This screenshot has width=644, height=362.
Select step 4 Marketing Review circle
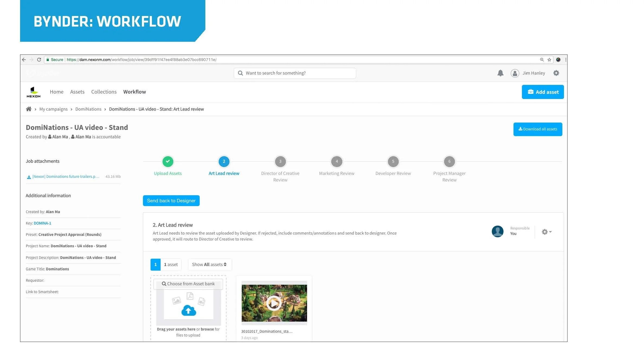337,161
